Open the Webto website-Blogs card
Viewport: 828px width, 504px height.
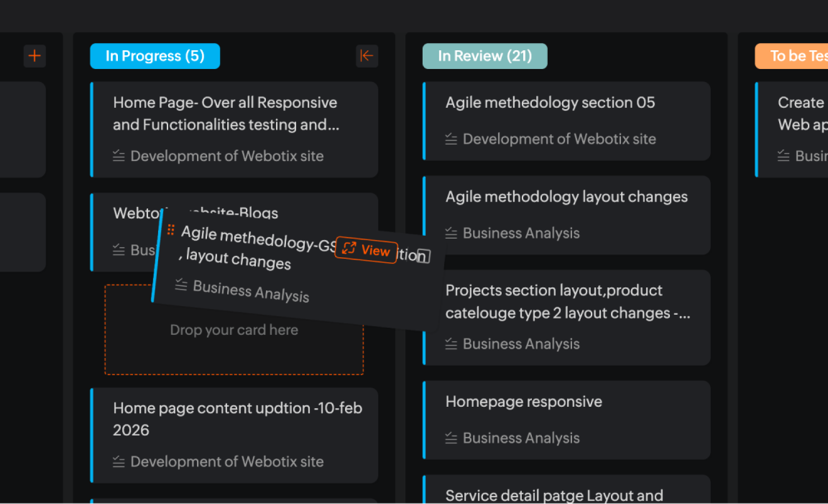pyautogui.click(x=134, y=213)
